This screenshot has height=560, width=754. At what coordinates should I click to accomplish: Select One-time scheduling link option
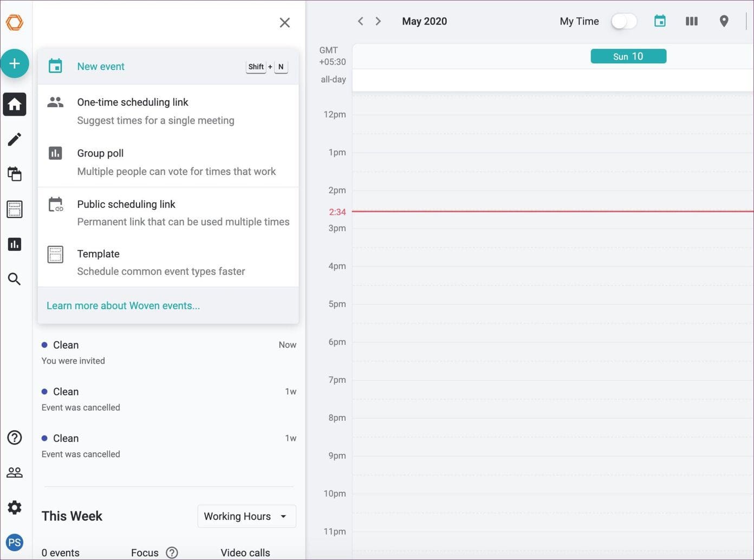[x=168, y=110]
